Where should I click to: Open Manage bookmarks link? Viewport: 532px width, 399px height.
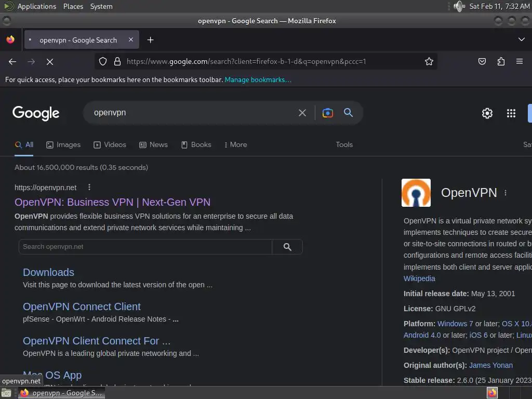tap(258, 79)
